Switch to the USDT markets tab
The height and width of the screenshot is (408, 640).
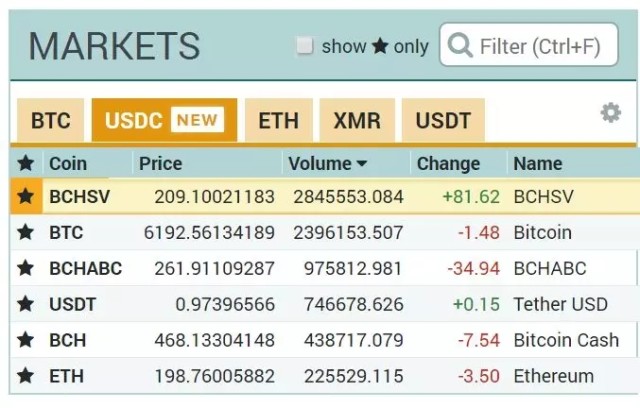(x=443, y=120)
